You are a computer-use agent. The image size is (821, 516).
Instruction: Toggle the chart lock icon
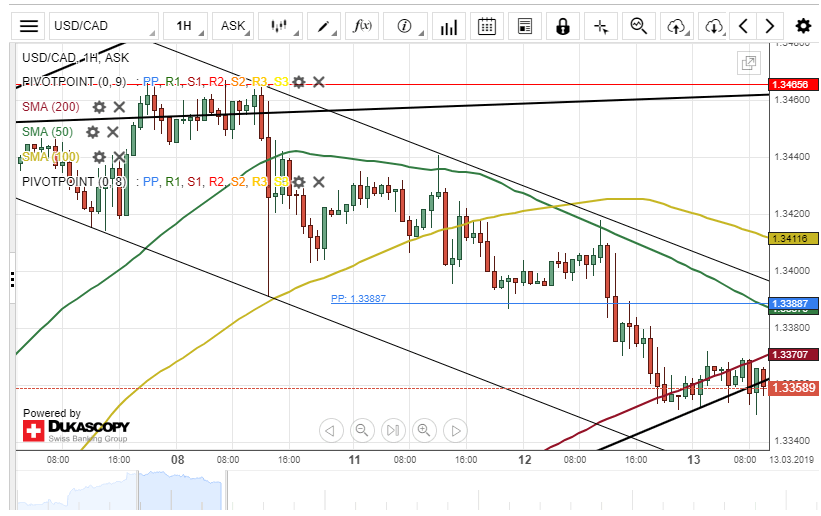(563, 26)
